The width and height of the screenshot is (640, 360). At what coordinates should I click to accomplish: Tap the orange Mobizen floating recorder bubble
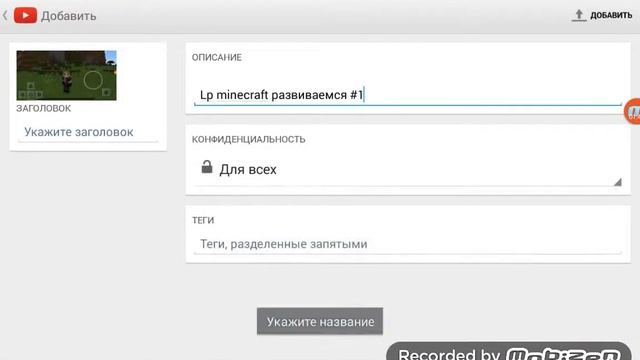633,111
